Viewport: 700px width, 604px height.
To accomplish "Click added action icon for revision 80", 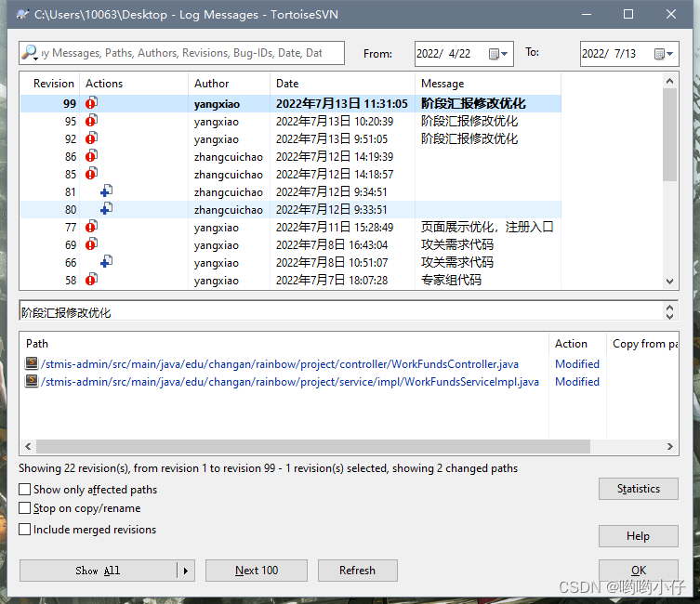I will click(x=106, y=209).
